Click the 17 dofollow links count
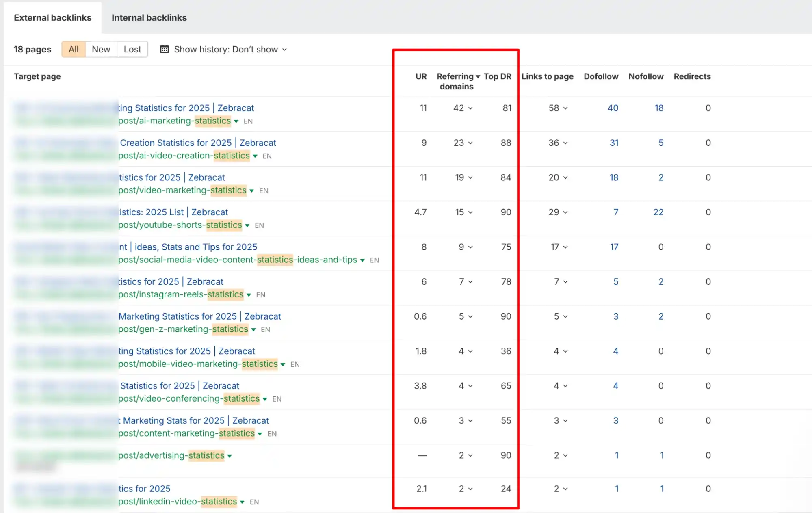The width and height of the screenshot is (812, 513). (614, 247)
